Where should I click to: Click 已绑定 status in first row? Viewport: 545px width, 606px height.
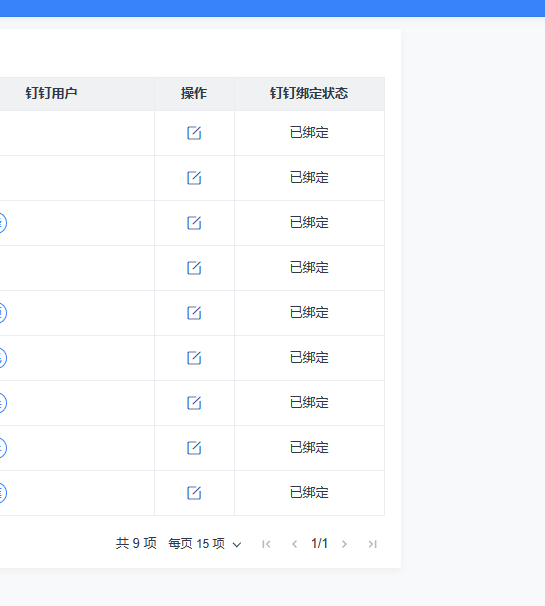pos(309,133)
